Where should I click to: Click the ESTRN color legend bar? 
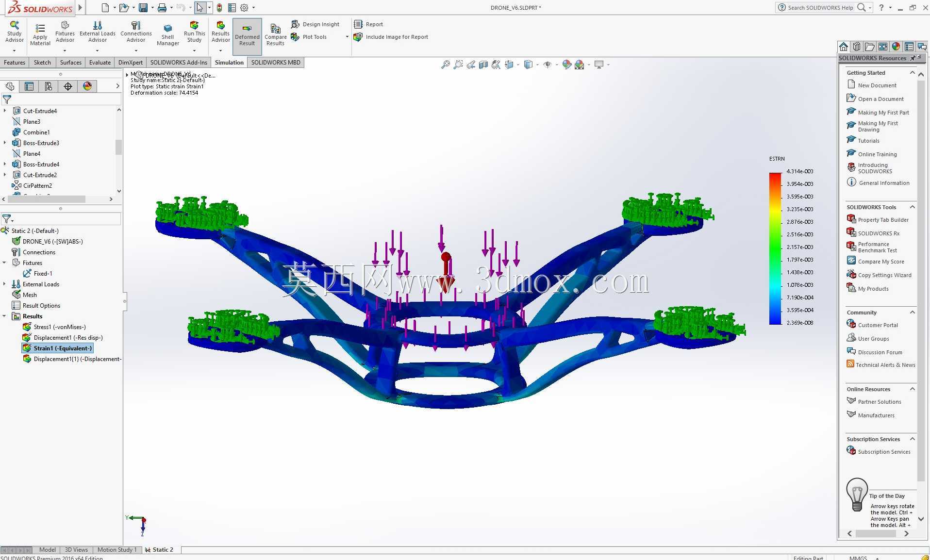[775, 248]
